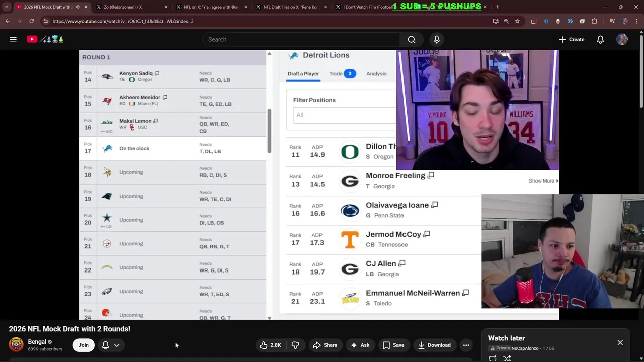Viewport: 644px width, 362px height.
Task: Click Draft a Player tab in video
Action: [x=303, y=74]
